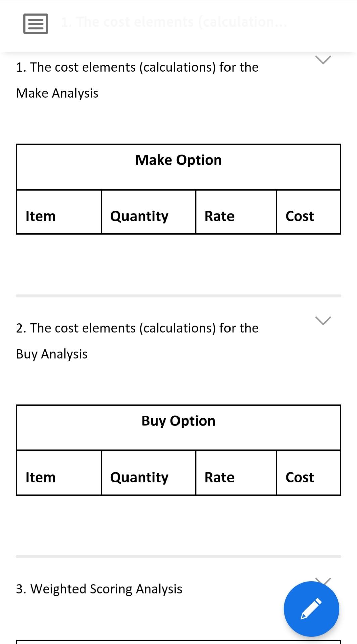The image size is (357, 644).
Task: Select the Rate column of the Make table
Action: click(219, 216)
